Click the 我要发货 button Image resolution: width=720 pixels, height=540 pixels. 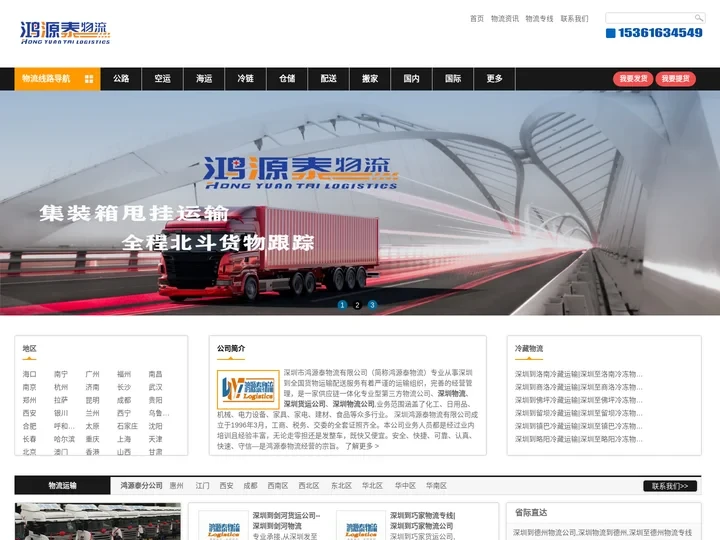(x=633, y=79)
